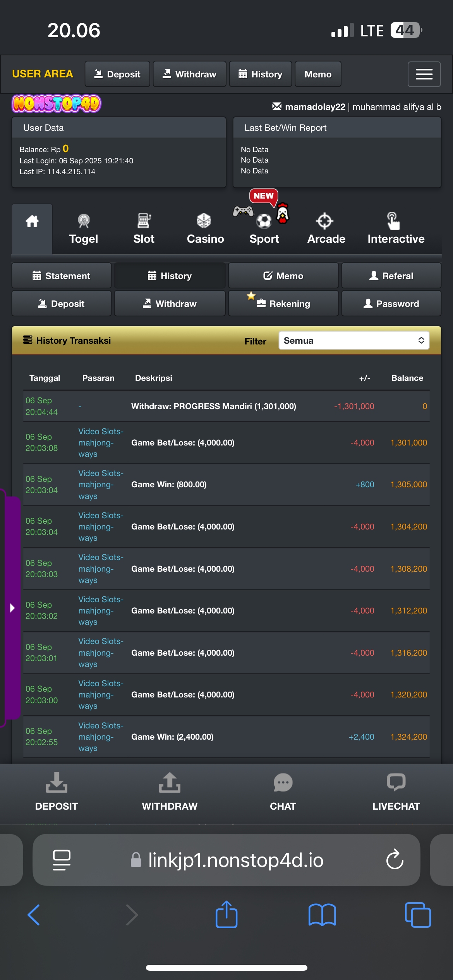
Task: Reload the page in Safari
Action: pos(395,860)
